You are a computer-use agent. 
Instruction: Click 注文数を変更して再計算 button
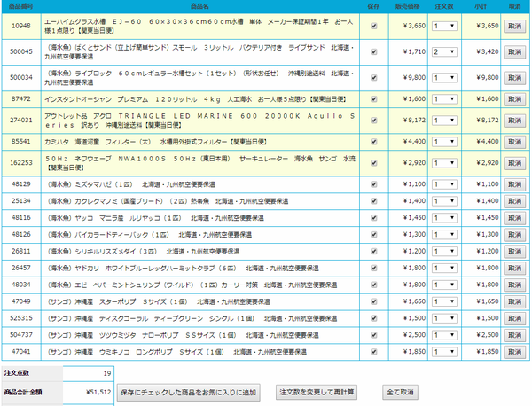(x=317, y=392)
